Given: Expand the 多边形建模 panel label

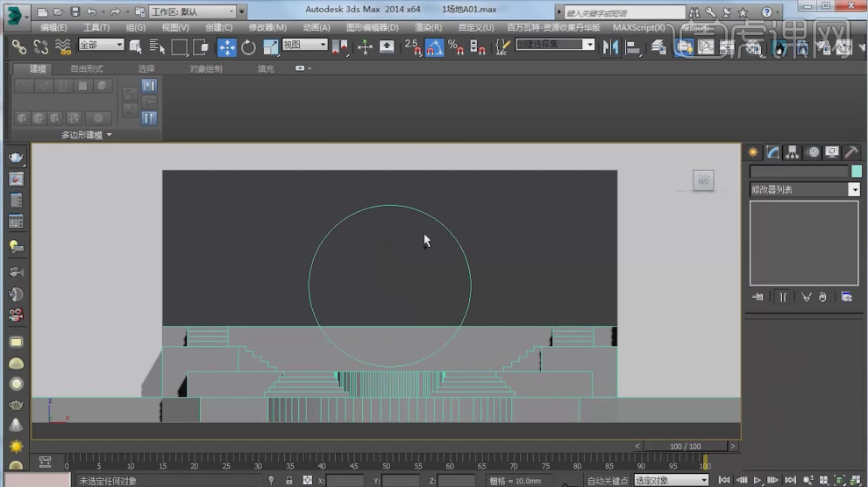Looking at the screenshot, I should tap(86, 135).
